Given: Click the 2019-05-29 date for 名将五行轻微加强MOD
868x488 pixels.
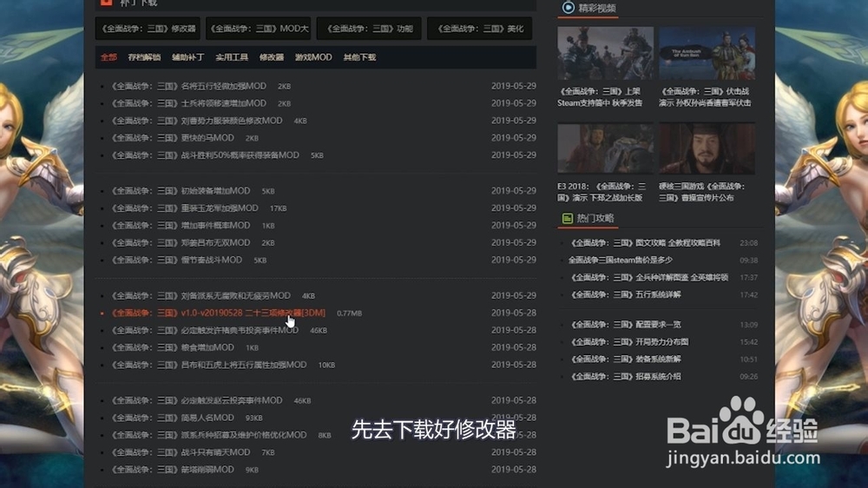Looking at the screenshot, I should pyautogui.click(x=514, y=86).
